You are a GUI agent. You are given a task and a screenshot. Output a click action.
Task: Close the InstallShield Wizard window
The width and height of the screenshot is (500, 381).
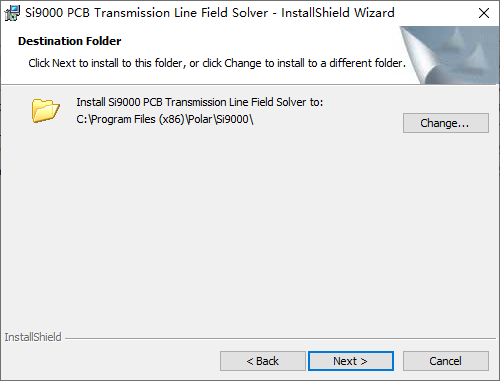pos(484,13)
